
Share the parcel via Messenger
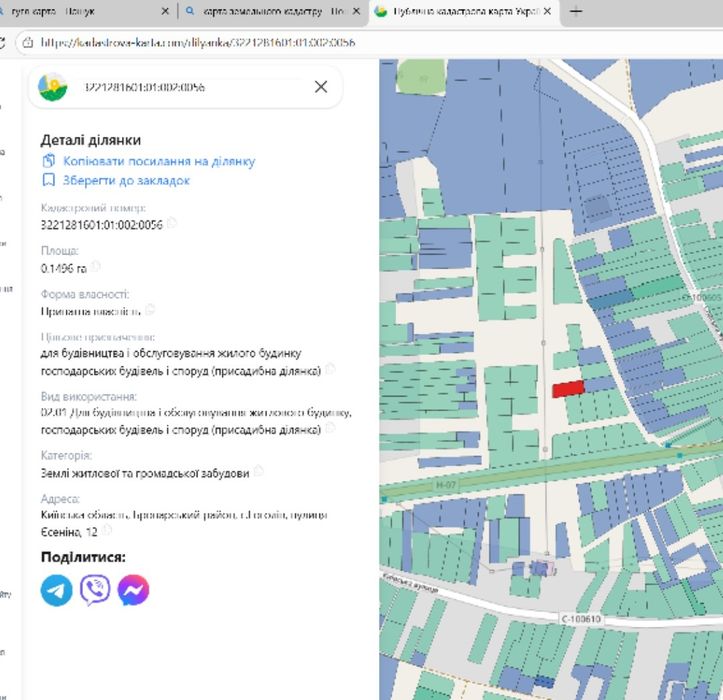pos(133,590)
